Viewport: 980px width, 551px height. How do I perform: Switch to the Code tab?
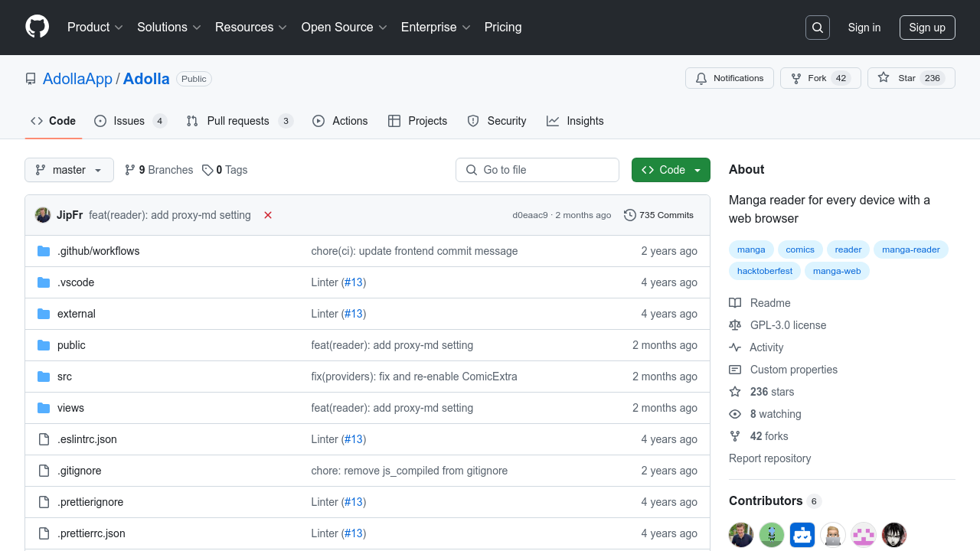[x=53, y=121]
